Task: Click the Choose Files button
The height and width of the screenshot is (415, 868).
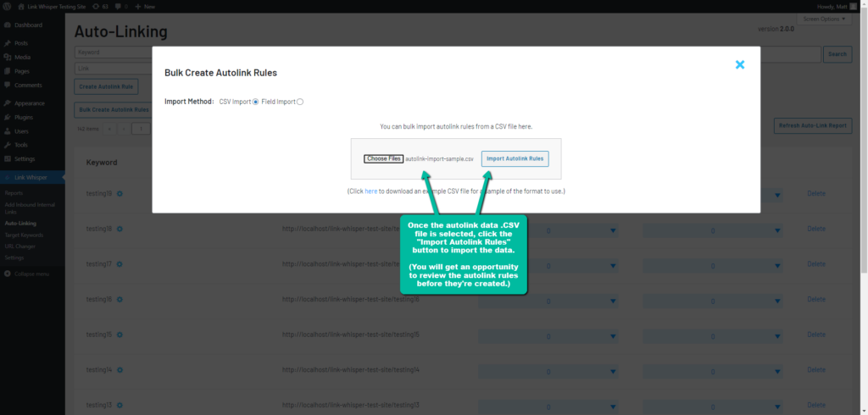Action: tap(384, 159)
